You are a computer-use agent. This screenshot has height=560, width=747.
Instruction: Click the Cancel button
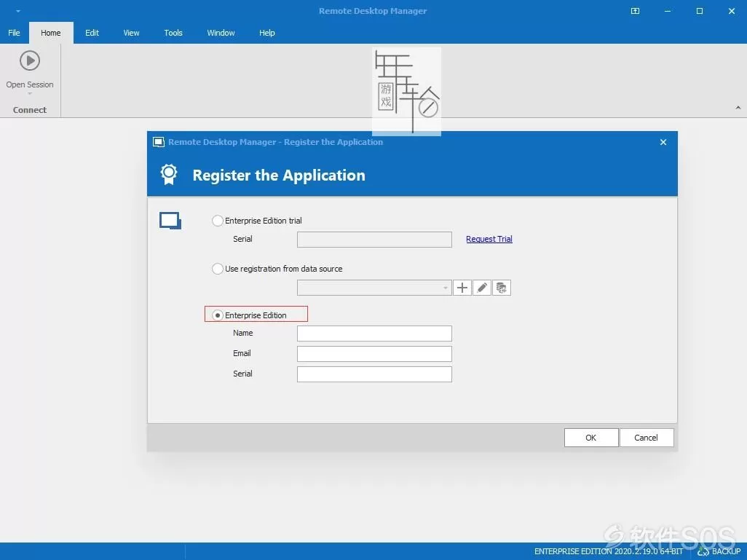tap(647, 438)
